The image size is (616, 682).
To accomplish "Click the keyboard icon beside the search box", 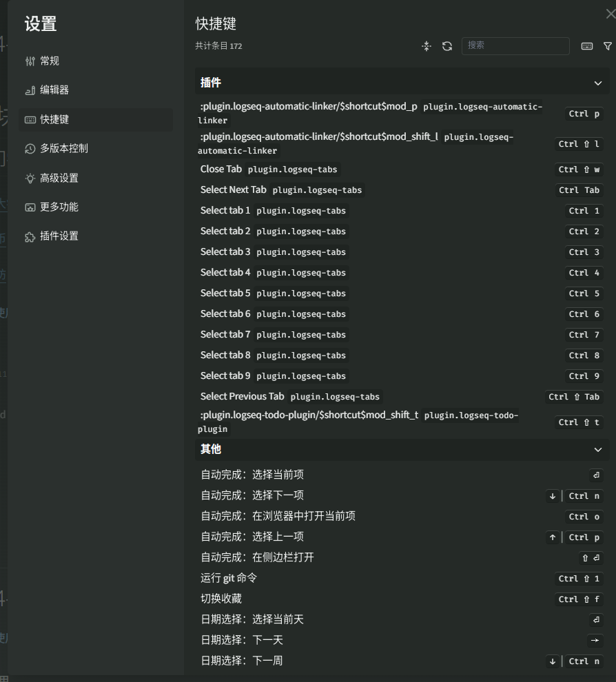I will pyautogui.click(x=587, y=46).
